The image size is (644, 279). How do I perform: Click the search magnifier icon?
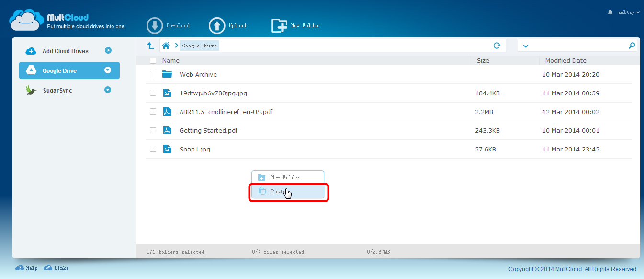tap(632, 46)
